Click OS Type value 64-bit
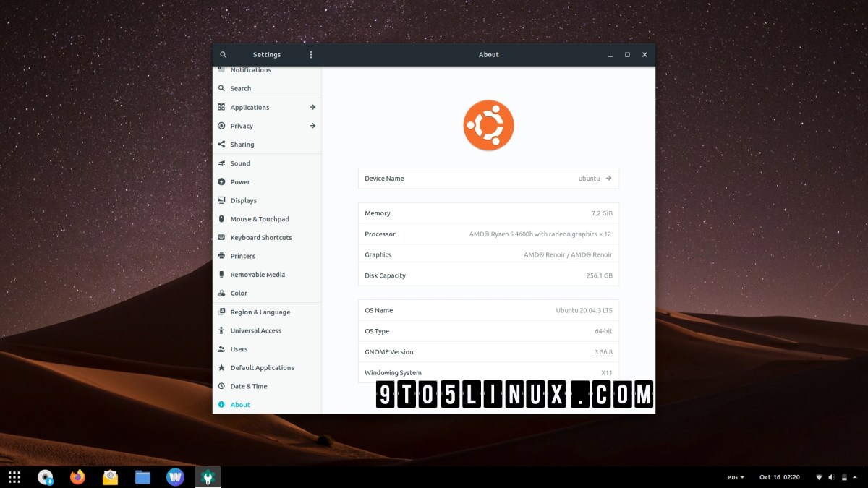868x488 pixels. [604, 331]
